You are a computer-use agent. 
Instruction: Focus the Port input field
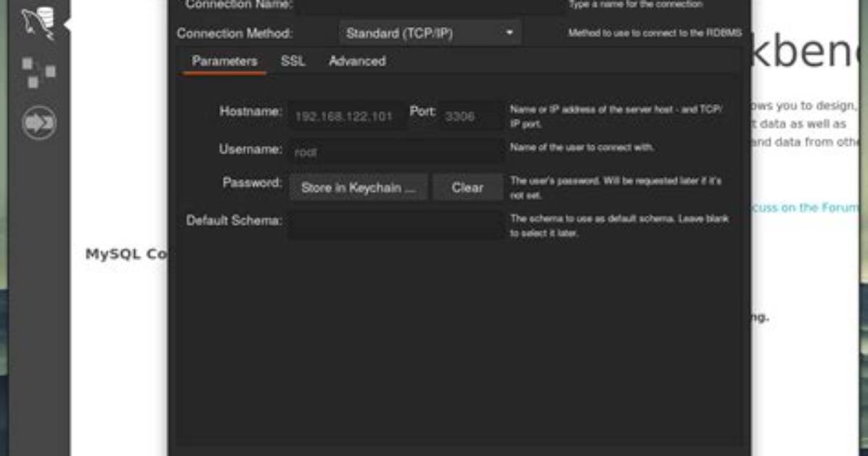tap(472, 116)
